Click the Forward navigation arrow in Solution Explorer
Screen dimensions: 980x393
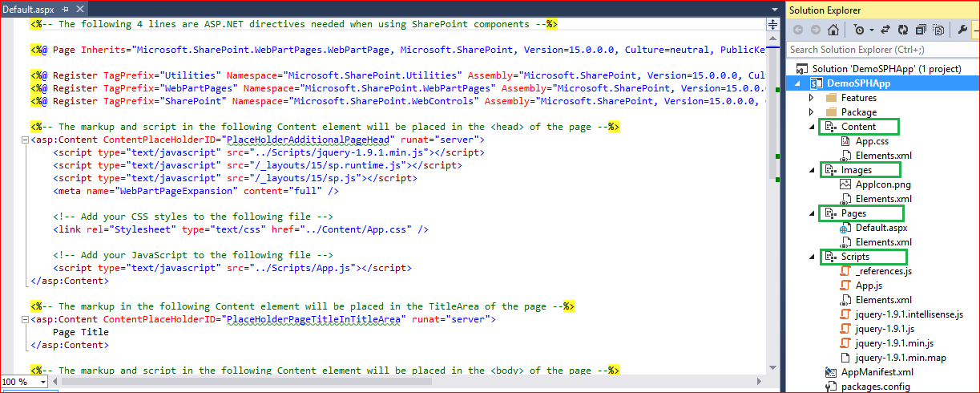815,30
